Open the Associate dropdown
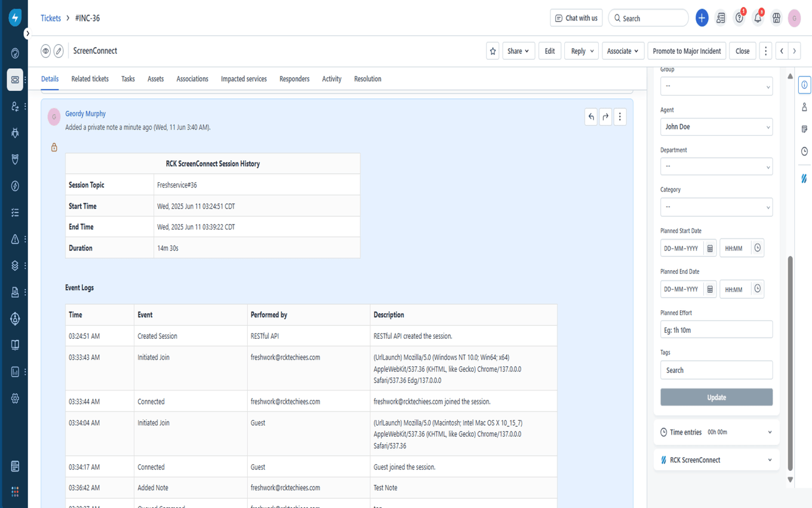The image size is (812, 508). (623, 51)
